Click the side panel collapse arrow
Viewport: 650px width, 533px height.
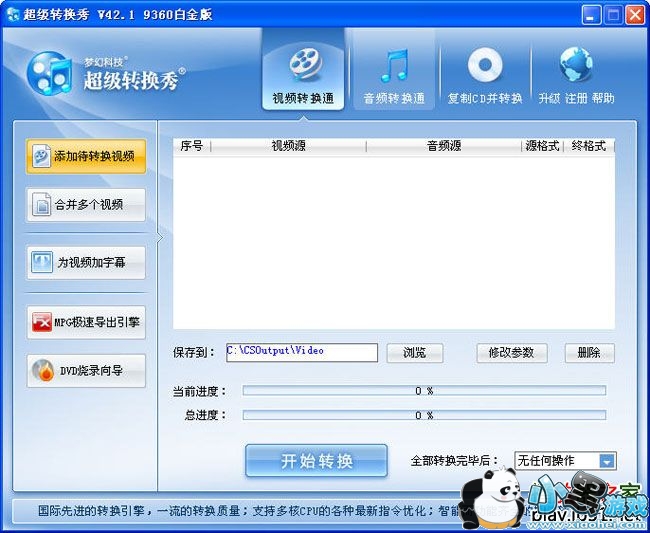pyautogui.click(x=160, y=237)
